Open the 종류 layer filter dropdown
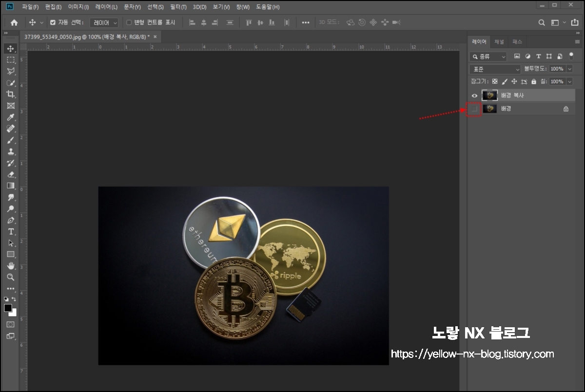Screen dimensions: 585x392 (x=488, y=56)
